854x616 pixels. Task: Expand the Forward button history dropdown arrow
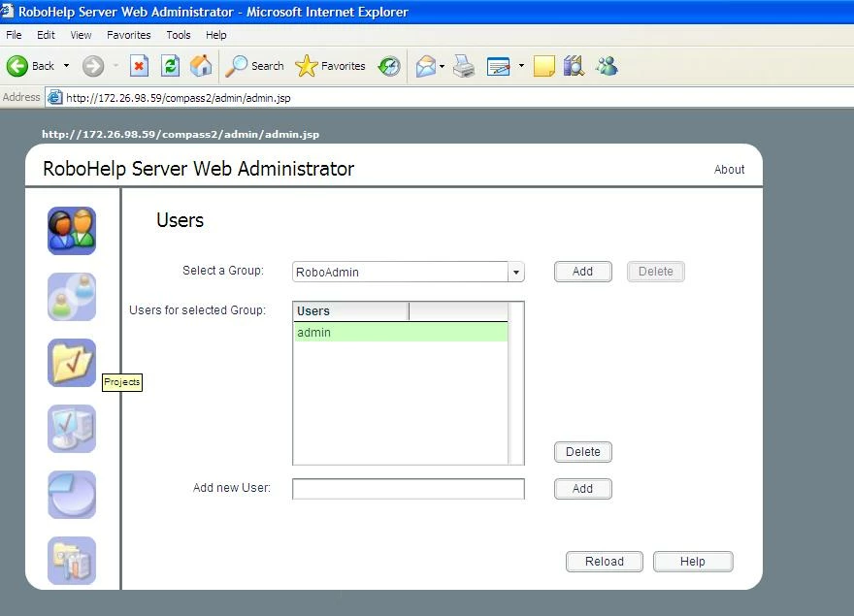[116, 66]
